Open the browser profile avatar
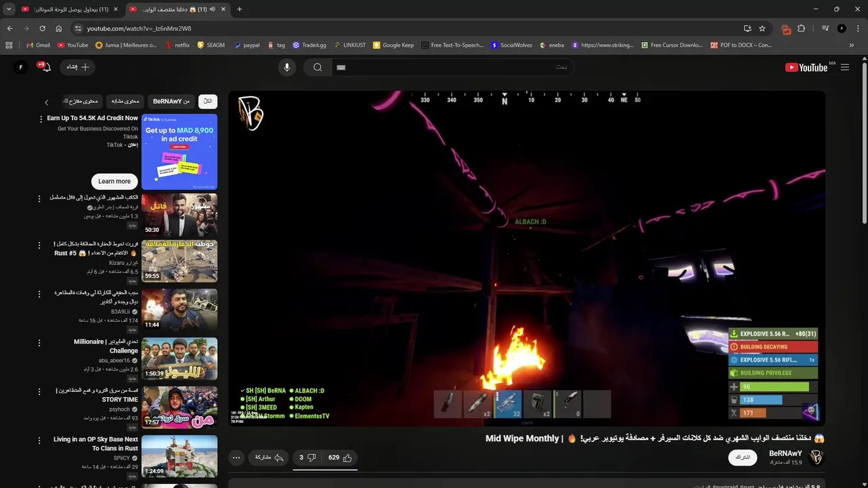868x488 pixels. click(842, 28)
